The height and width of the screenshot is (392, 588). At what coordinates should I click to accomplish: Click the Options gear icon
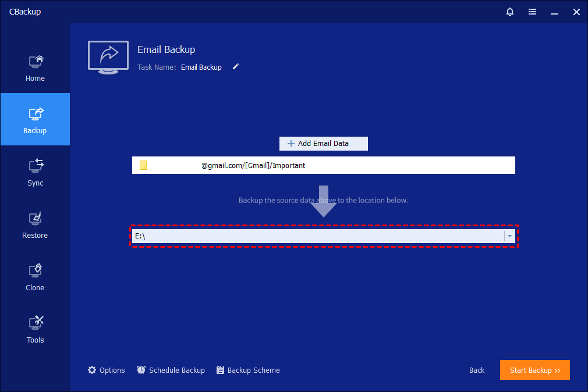pyautogui.click(x=92, y=370)
